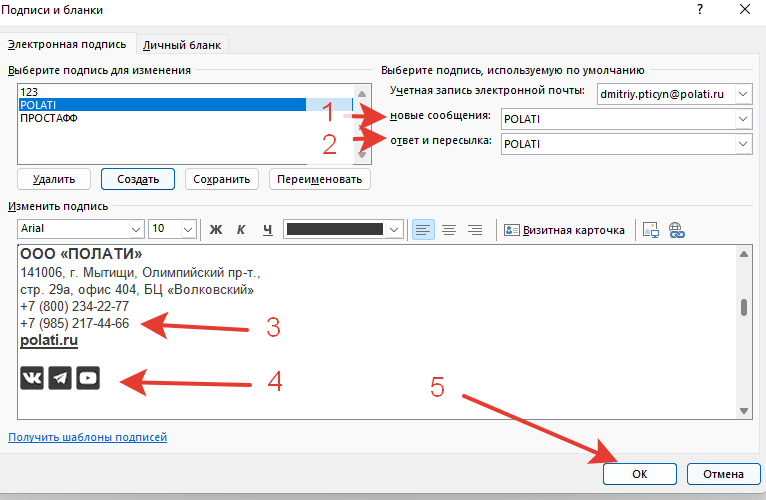Click the Создать button
This screenshot has width=766, height=500.
click(138, 179)
